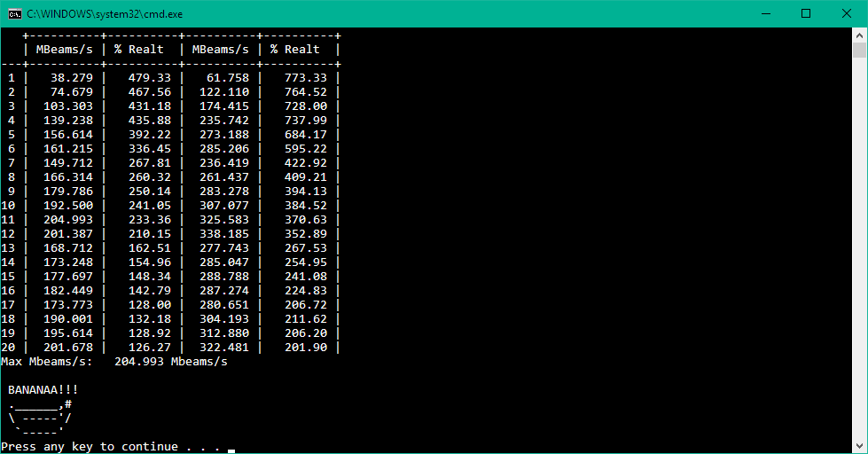Click the value 261.437
The image size is (868, 454).
point(224,177)
